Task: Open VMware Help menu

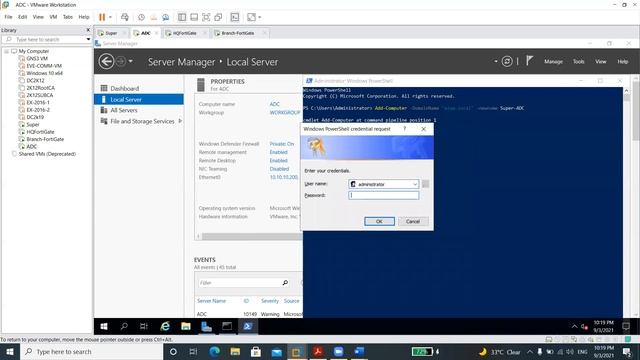Action: coord(84,17)
